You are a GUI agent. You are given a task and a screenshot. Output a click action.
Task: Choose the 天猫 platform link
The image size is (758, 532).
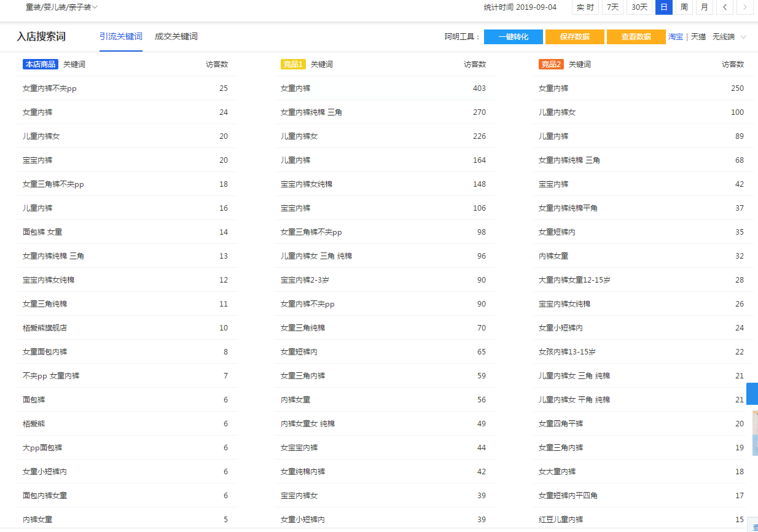coord(698,37)
